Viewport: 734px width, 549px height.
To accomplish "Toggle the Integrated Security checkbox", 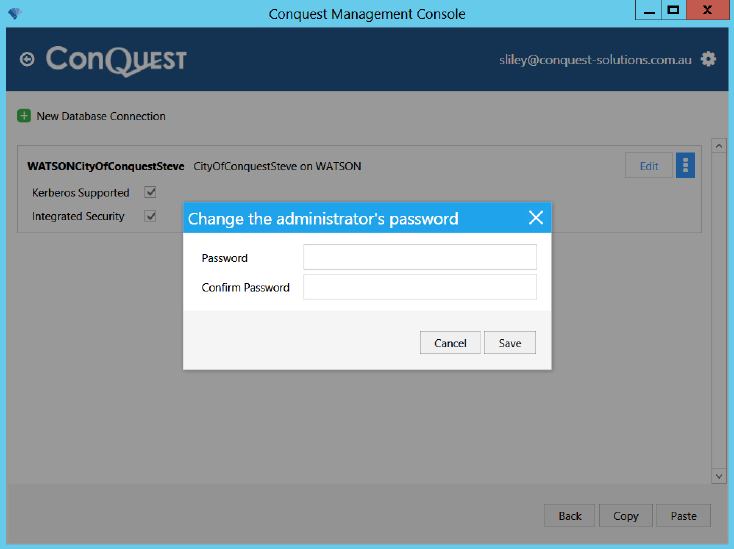I will [150, 216].
